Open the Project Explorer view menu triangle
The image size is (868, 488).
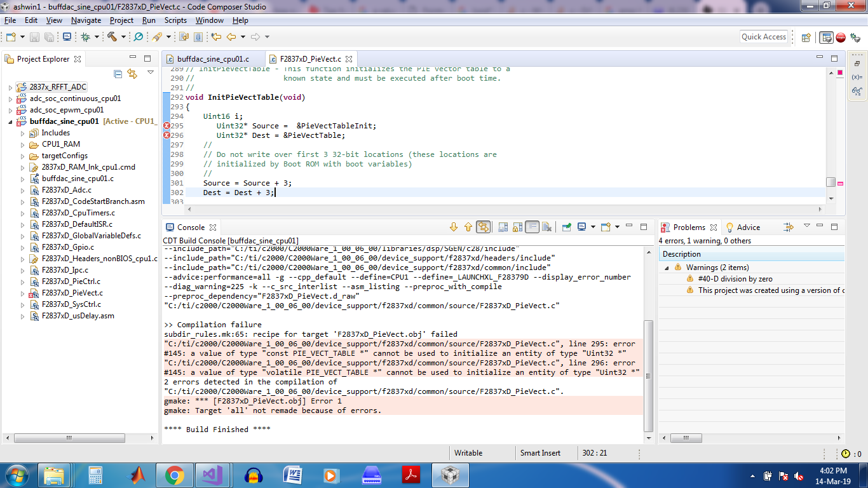151,72
